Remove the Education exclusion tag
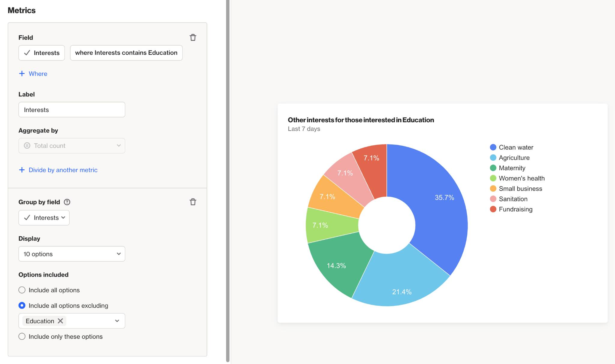The width and height of the screenshot is (615, 364). (60, 321)
